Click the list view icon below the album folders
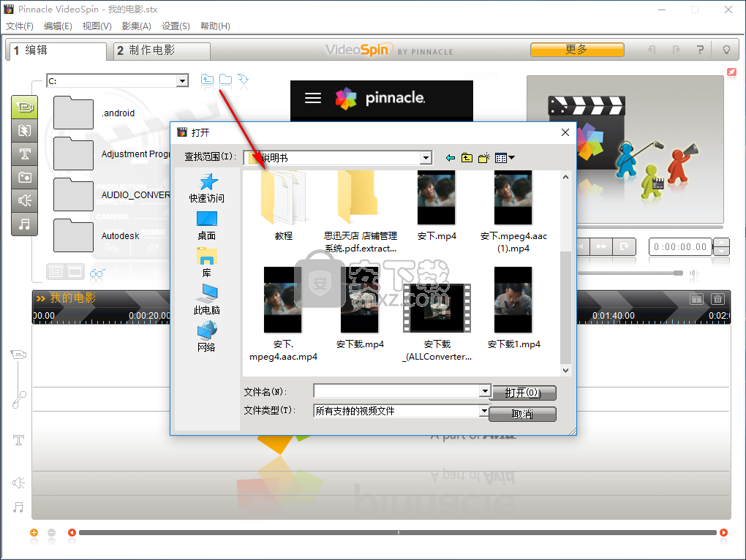The height and width of the screenshot is (560, 746). tap(56, 272)
